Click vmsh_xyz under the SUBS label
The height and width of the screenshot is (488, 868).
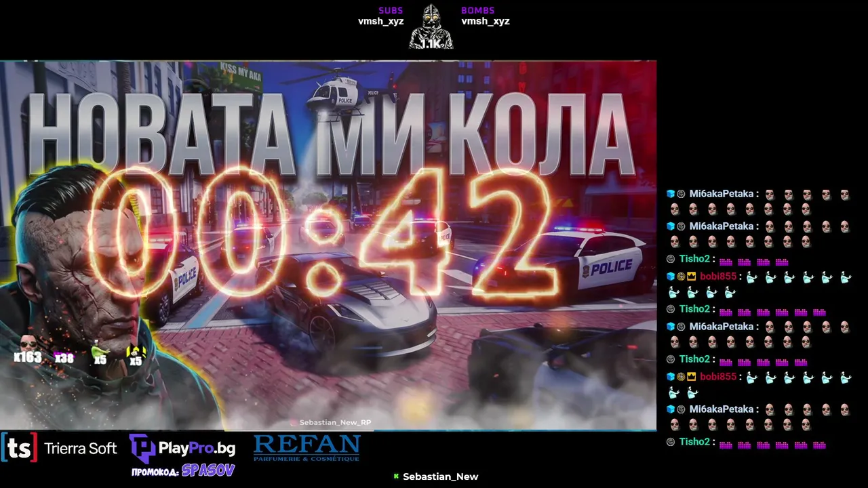381,21
